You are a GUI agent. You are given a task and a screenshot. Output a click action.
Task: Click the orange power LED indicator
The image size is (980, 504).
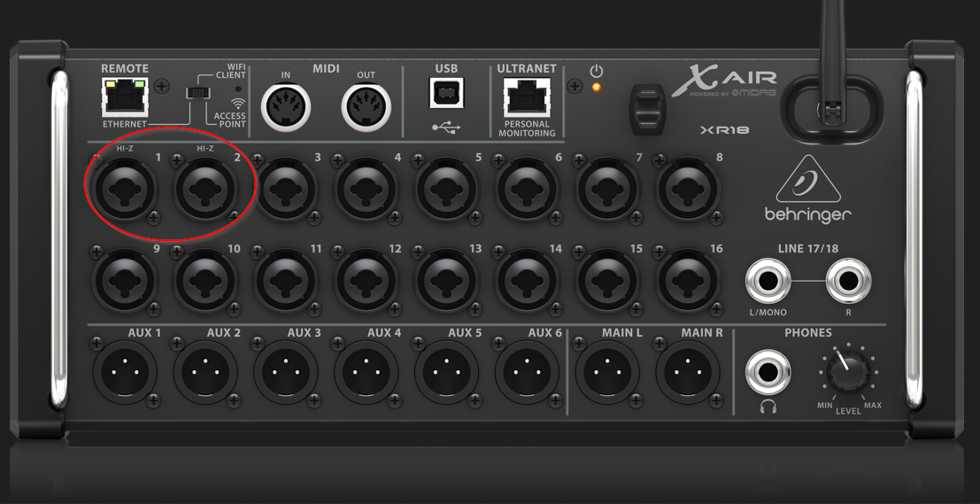point(596,87)
